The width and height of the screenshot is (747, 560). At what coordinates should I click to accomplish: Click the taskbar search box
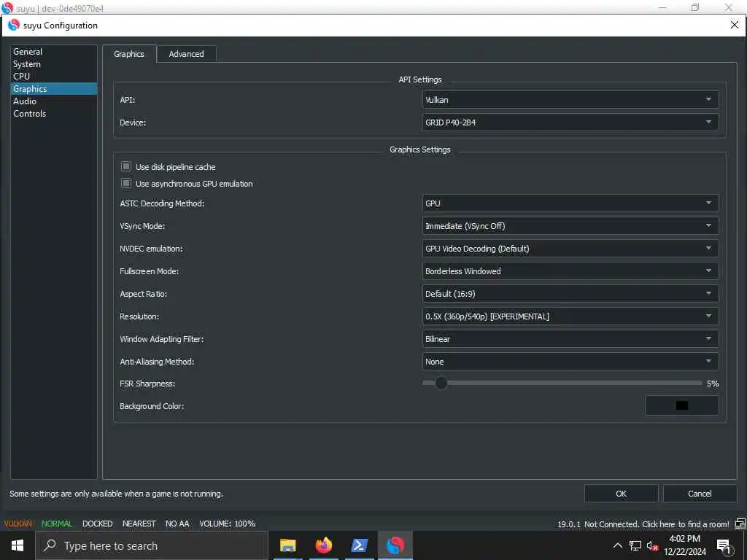[152, 545]
